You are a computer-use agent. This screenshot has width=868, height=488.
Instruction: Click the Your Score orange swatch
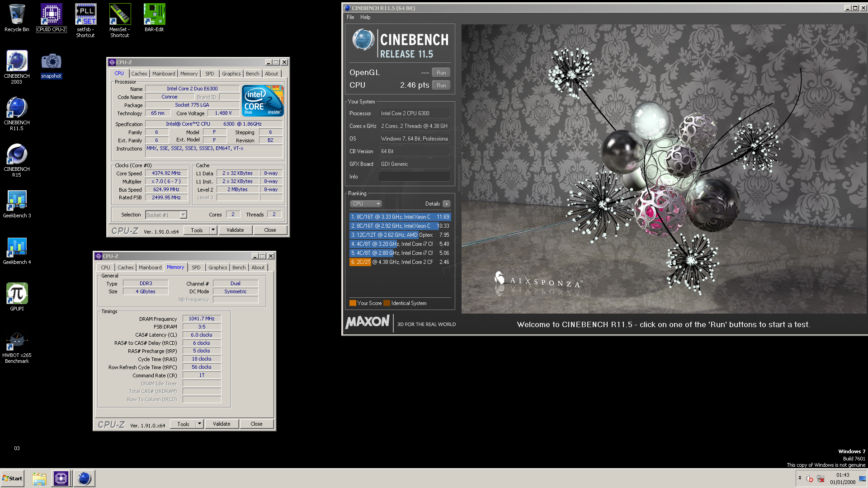pos(353,303)
